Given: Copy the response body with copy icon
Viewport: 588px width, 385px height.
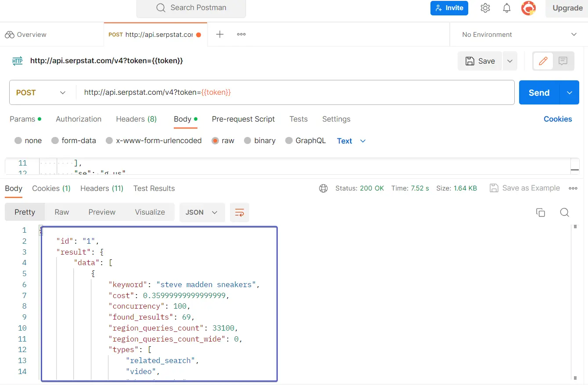Looking at the screenshot, I should tap(541, 212).
